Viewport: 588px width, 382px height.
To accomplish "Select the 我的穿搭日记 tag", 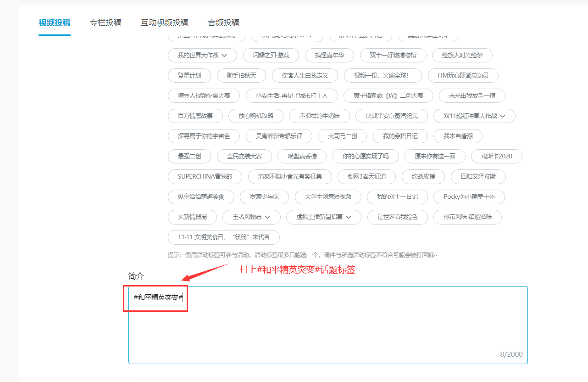I will point(400,136).
